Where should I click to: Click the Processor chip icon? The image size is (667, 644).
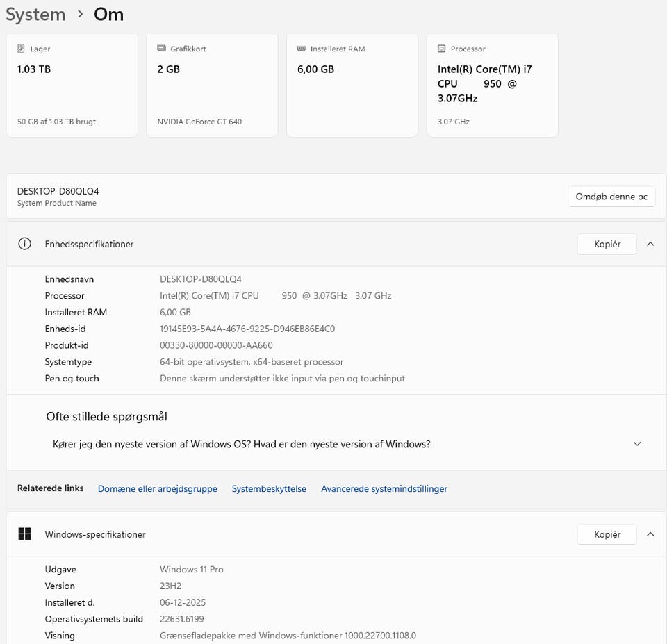click(x=442, y=49)
